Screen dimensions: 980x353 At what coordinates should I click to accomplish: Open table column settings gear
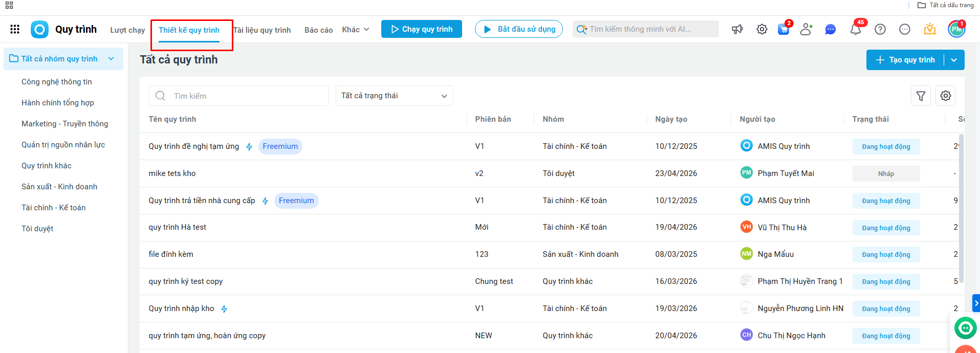point(945,96)
